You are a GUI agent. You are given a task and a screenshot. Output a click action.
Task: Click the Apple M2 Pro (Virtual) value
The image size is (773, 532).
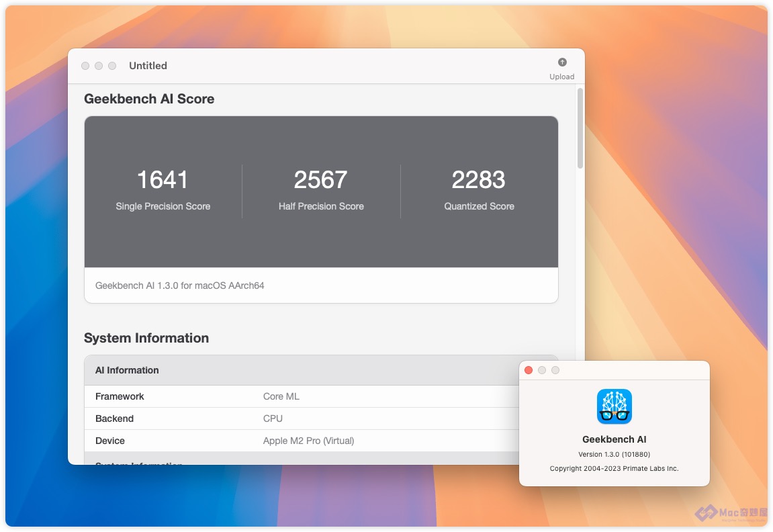pyautogui.click(x=309, y=441)
